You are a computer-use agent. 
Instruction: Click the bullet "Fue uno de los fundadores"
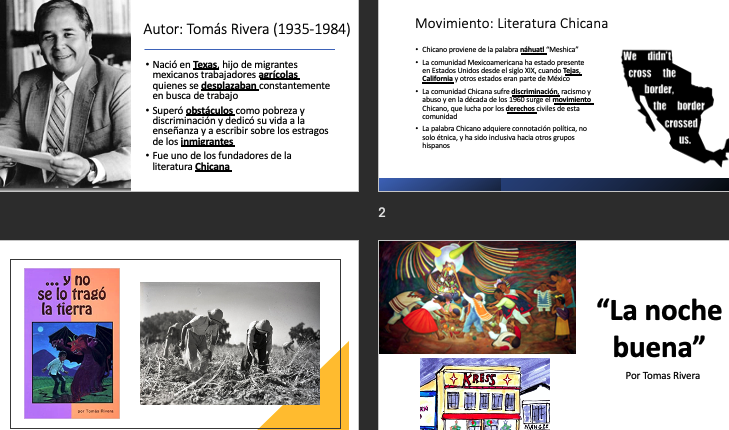[x=222, y=161]
